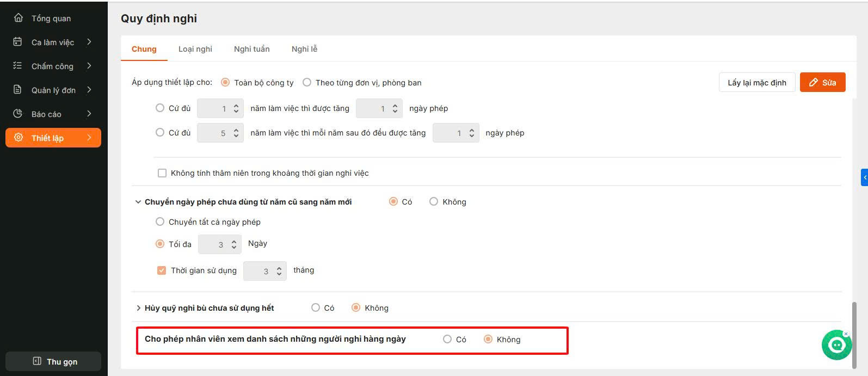Click Quản lý đơn document icon

point(17,90)
